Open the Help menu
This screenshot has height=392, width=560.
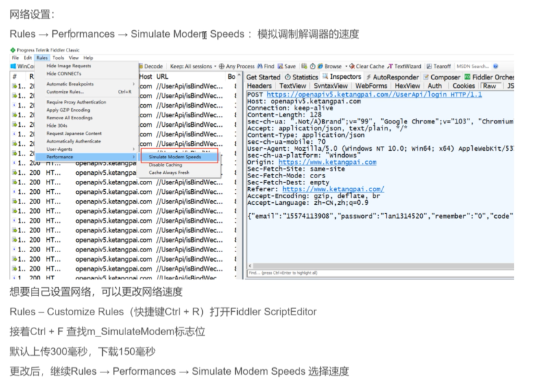pyautogui.click(x=88, y=58)
